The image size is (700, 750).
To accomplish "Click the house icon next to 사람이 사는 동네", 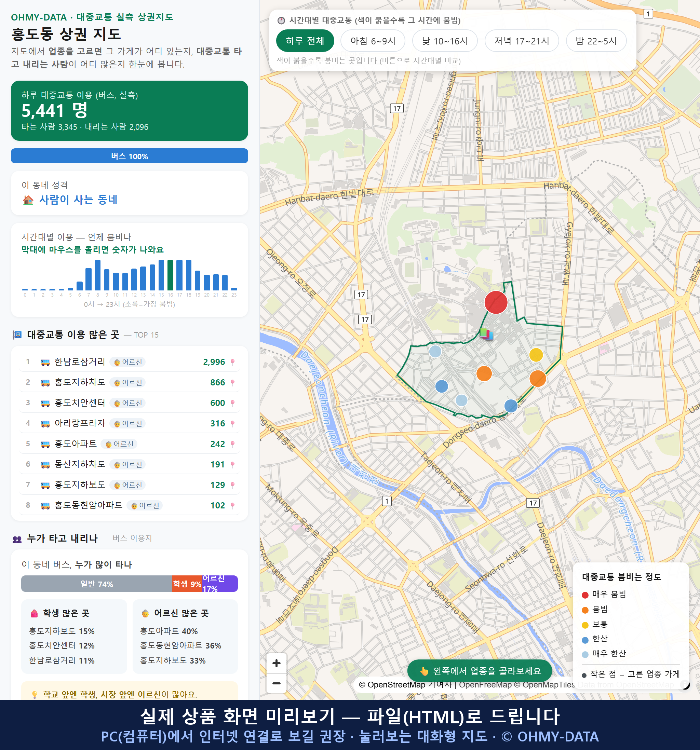I will pyautogui.click(x=28, y=200).
